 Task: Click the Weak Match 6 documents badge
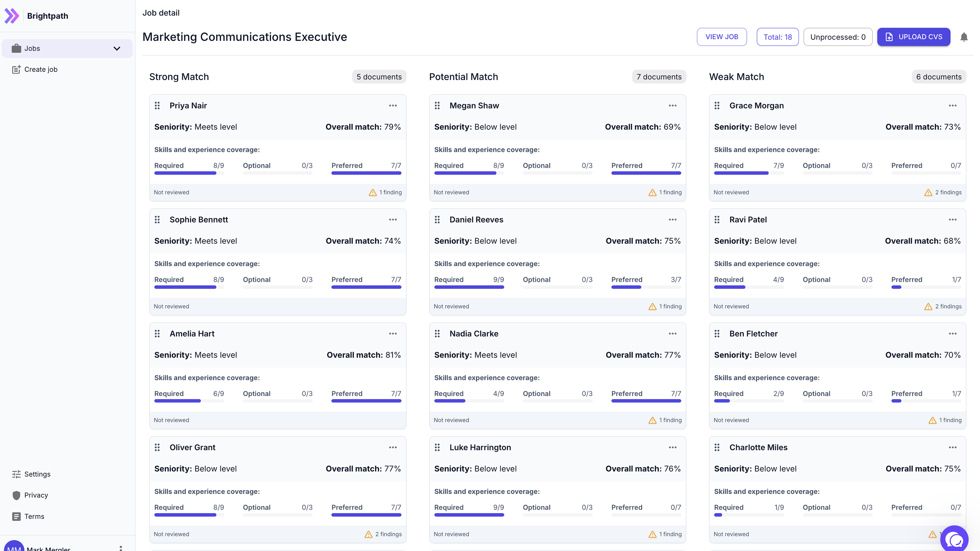[939, 77]
